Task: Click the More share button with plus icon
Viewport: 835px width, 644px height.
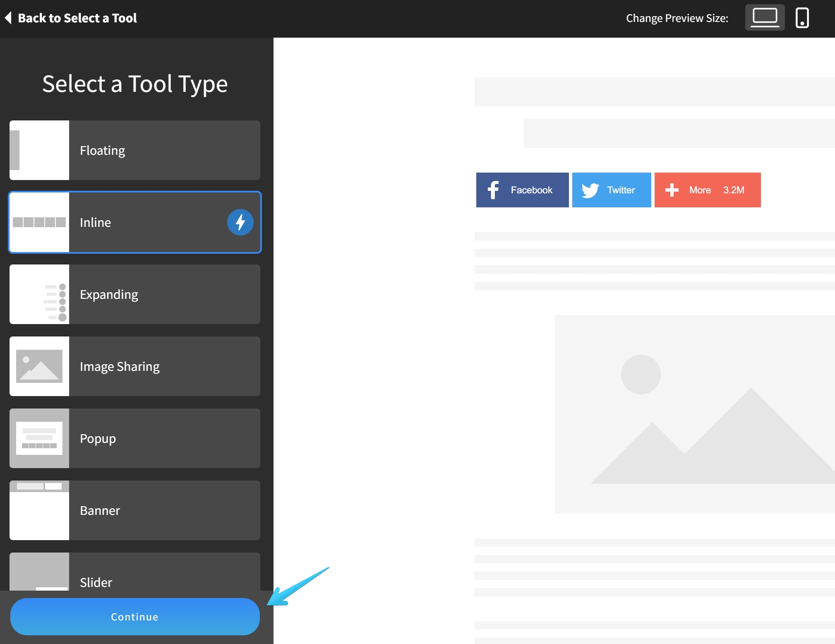Action: click(707, 190)
